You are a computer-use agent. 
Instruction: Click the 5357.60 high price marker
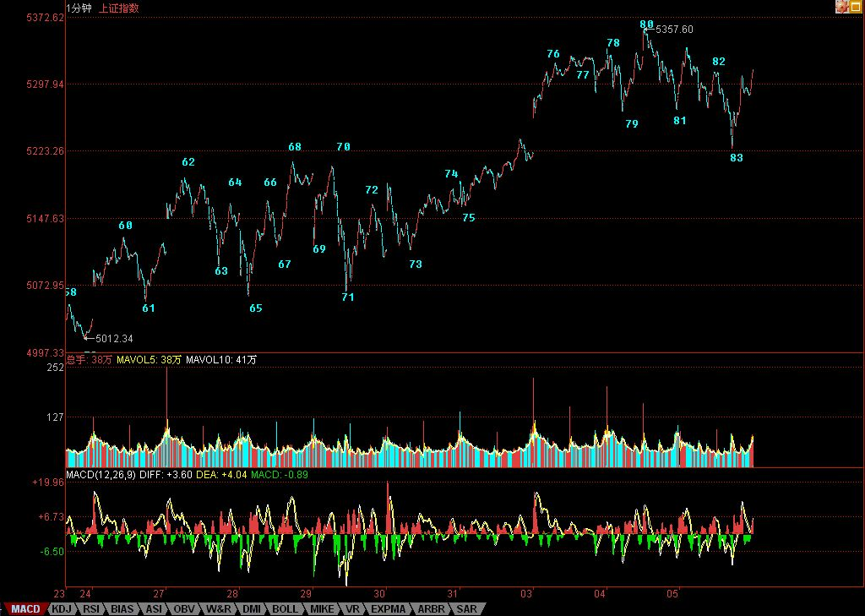[674, 29]
